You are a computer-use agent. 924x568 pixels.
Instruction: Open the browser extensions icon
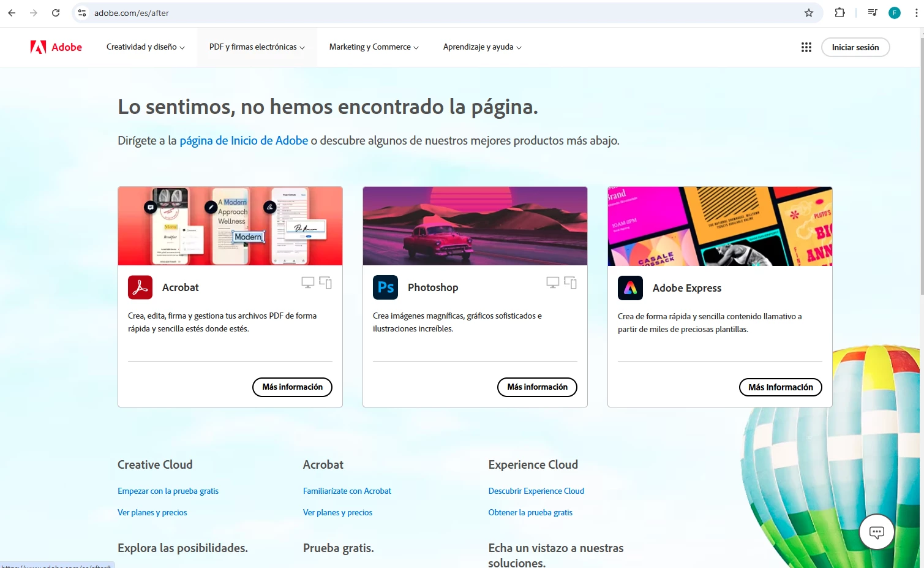click(x=840, y=13)
